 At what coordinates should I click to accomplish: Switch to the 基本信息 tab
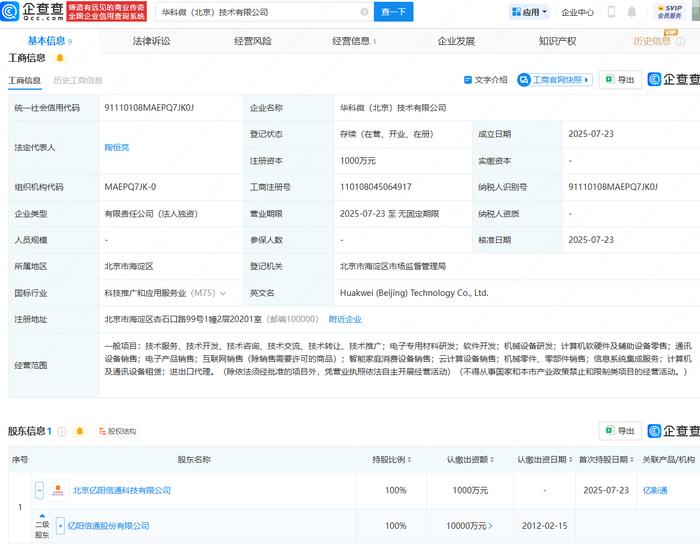click(49, 41)
